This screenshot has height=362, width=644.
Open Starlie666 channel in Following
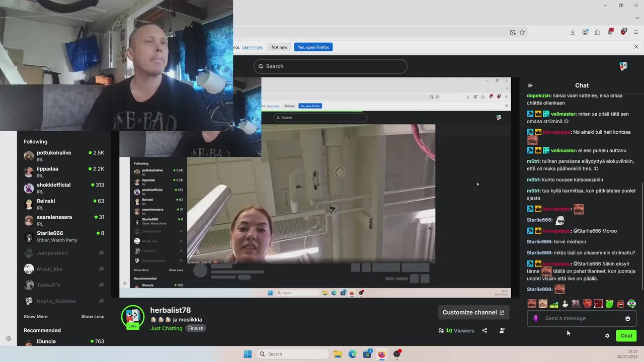pyautogui.click(x=64, y=236)
